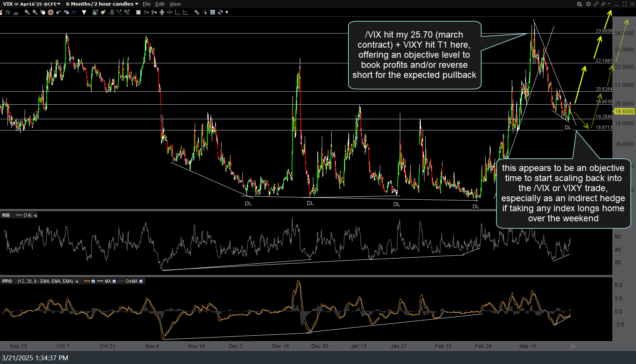Select the text annotation tool
Viewport: 636px width, 364px height.
(x=212, y=12)
